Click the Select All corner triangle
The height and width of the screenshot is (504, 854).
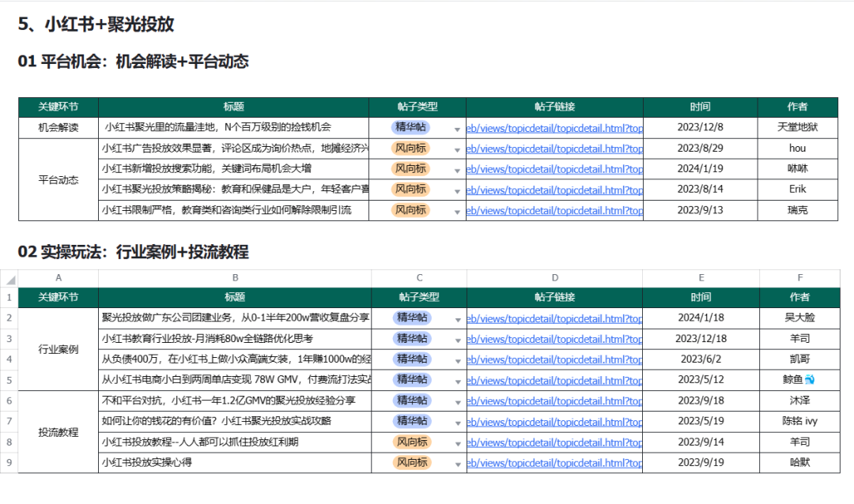(x=9, y=279)
